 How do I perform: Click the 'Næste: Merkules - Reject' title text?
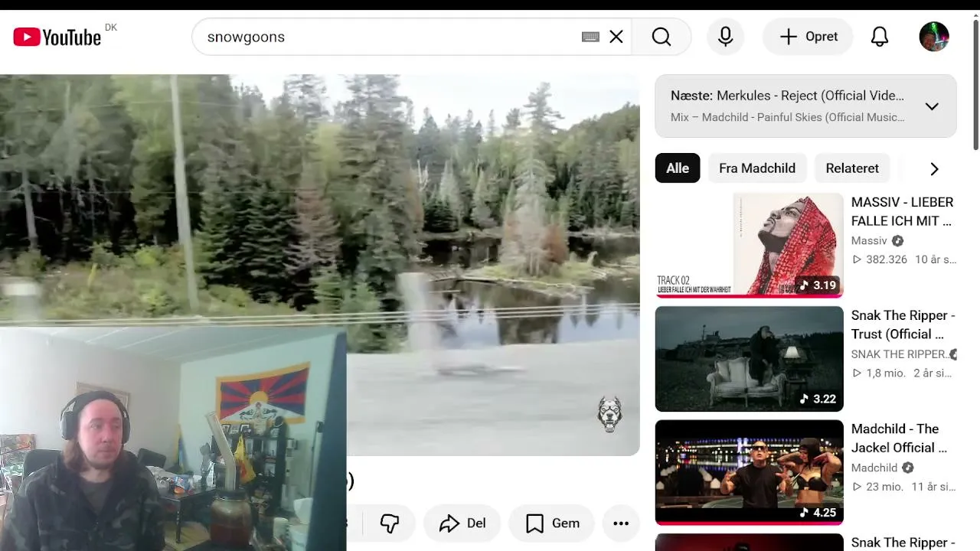point(787,96)
